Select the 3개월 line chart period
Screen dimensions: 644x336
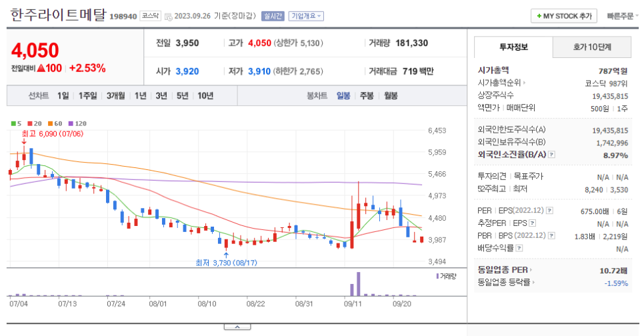116,96
